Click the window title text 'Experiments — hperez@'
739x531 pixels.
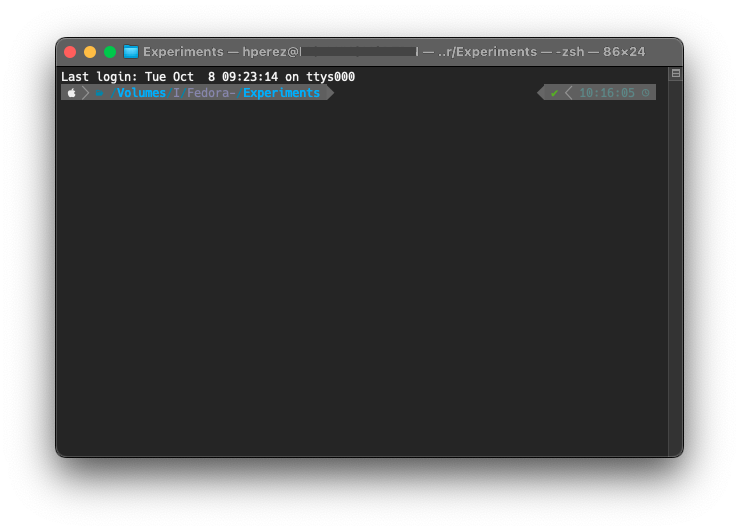pos(222,52)
